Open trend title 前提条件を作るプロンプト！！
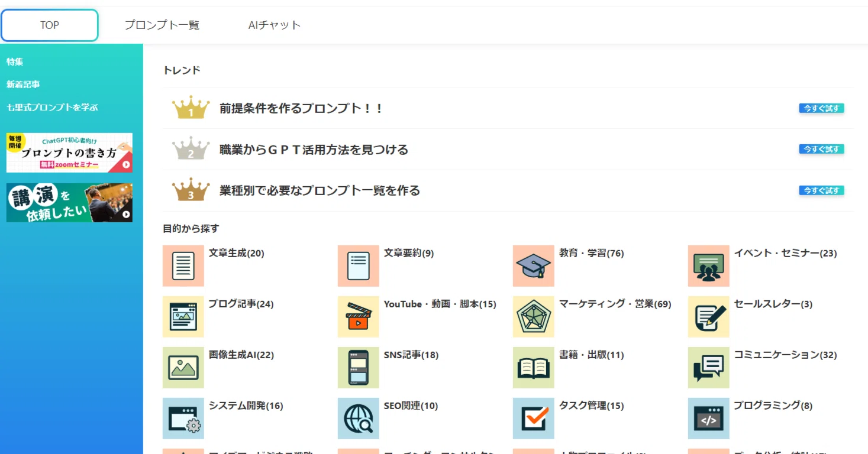Viewport: 868px width, 454px height. [x=301, y=109]
